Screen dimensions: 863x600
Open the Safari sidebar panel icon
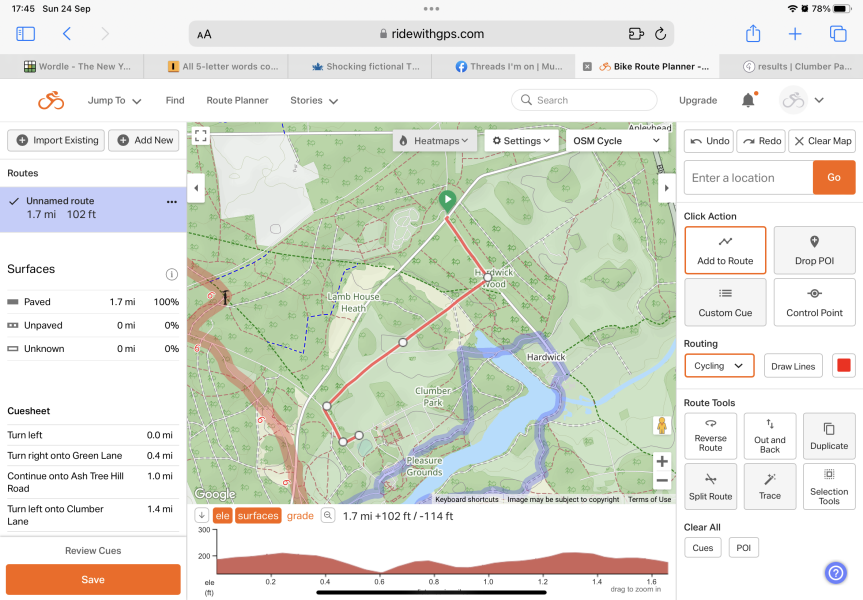[25, 34]
